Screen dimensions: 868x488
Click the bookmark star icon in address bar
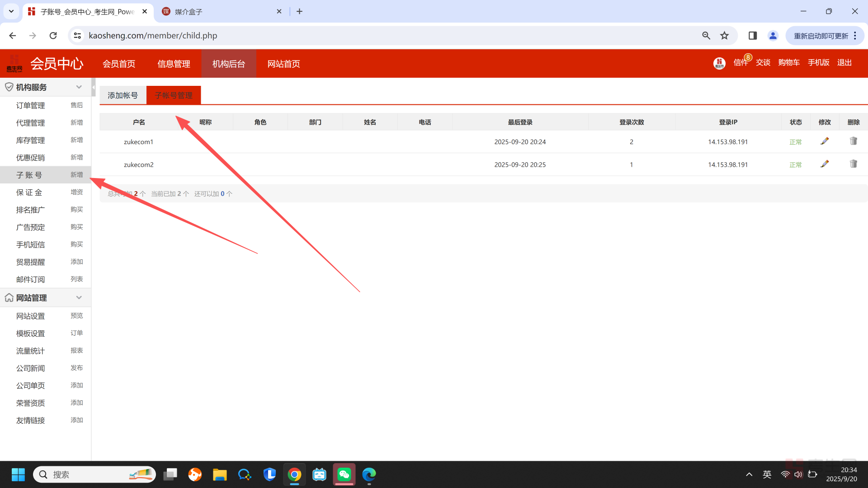724,36
